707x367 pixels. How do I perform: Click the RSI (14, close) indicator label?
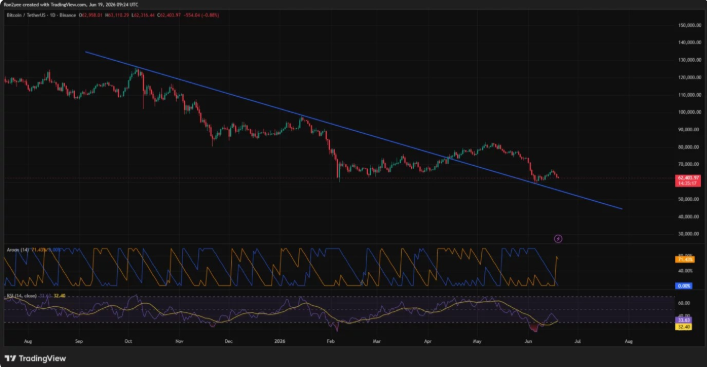(x=21, y=296)
